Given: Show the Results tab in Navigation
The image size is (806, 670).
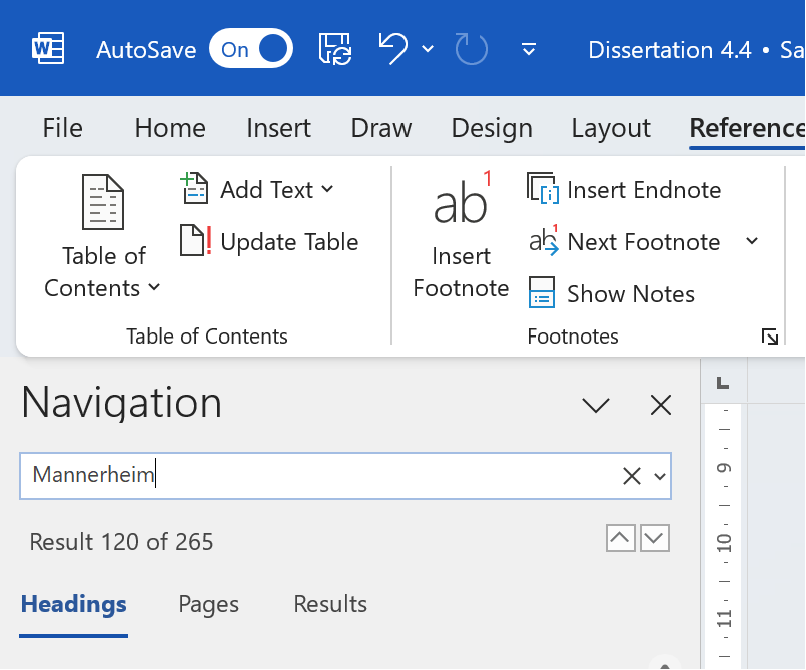Looking at the screenshot, I should coord(330,605).
